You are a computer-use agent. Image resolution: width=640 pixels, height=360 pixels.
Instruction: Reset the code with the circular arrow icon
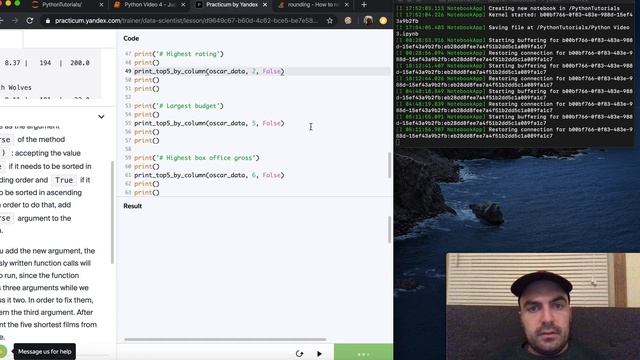click(x=299, y=353)
